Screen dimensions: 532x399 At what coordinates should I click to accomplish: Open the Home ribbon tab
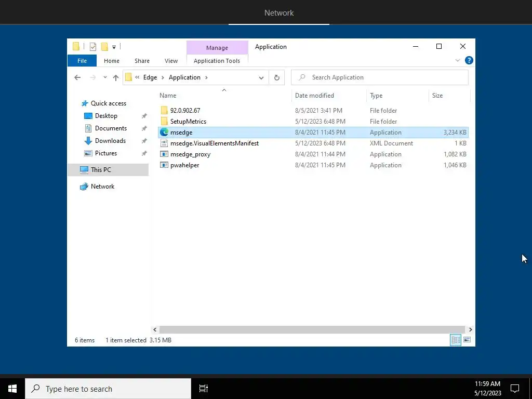coord(112,61)
